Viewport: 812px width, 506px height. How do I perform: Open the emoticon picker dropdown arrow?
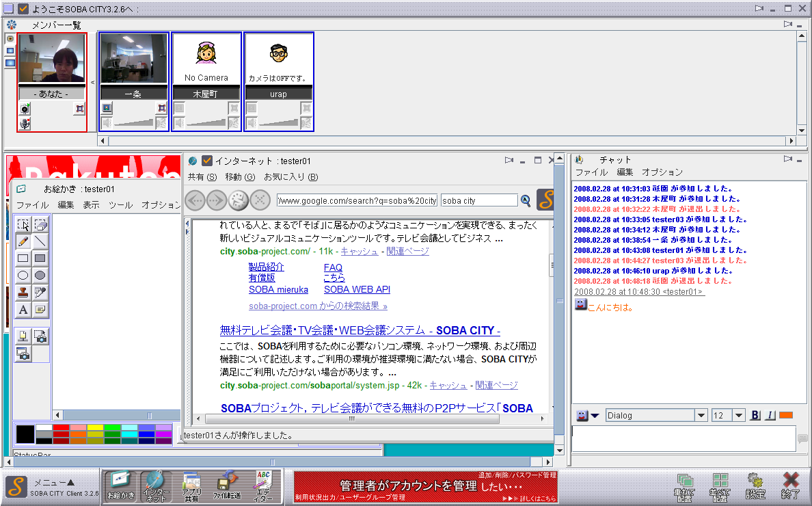coord(595,415)
